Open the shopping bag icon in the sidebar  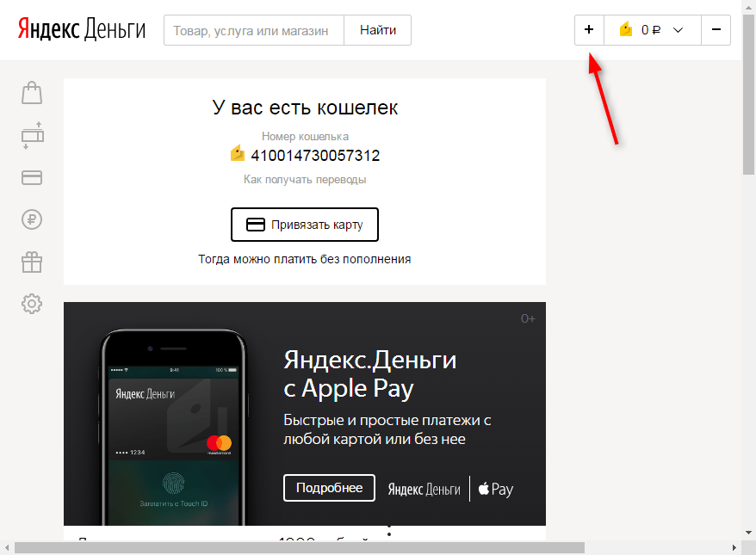coord(32,93)
